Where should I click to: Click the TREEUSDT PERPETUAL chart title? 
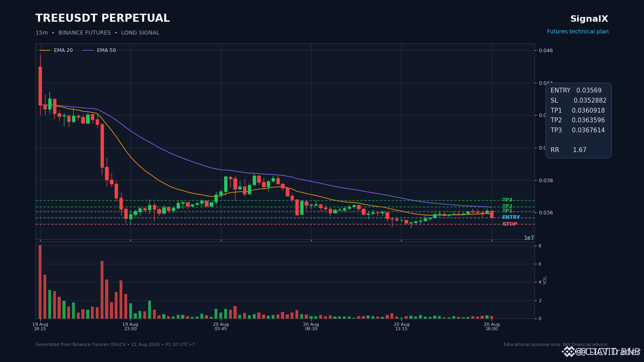103,19
